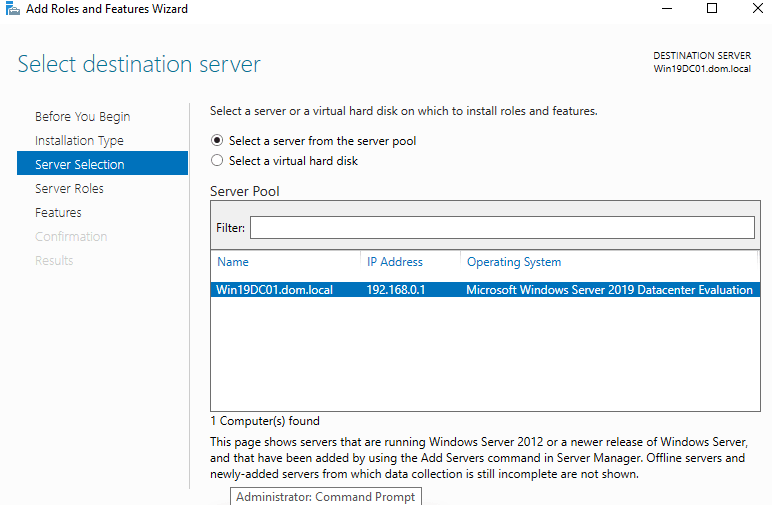Click the greyed-out Results step

click(x=54, y=261)
